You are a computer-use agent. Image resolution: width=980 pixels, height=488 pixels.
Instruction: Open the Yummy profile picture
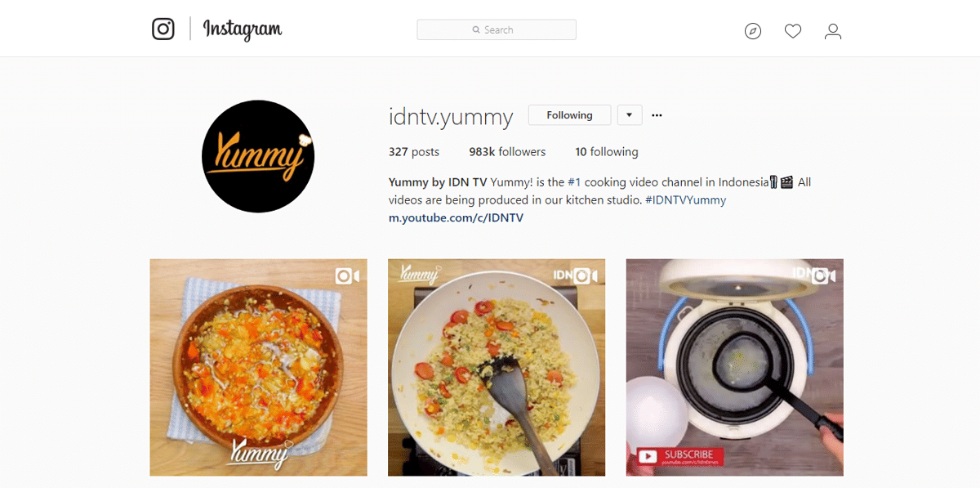coord(258,156)
